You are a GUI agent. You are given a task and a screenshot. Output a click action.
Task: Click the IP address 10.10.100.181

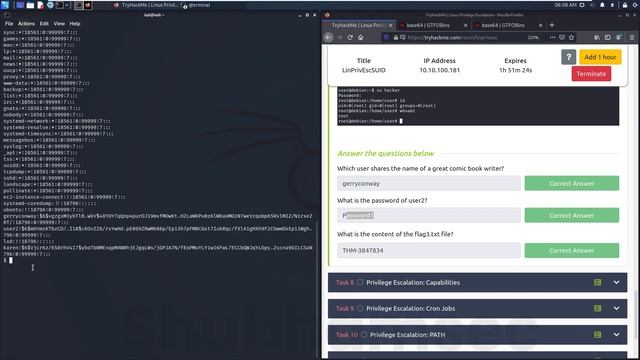(x=440, y=70)
